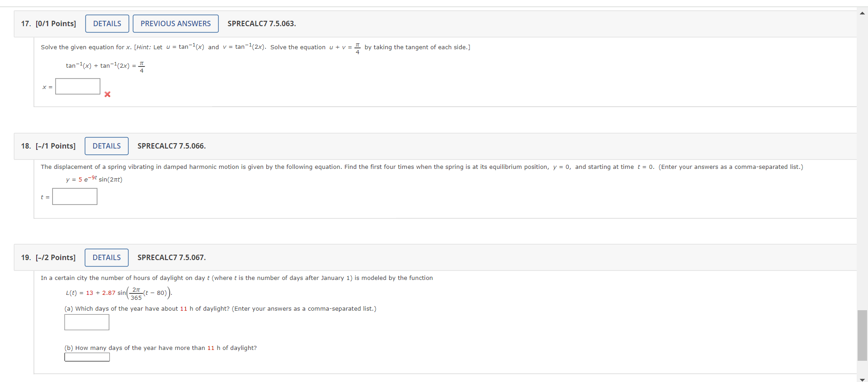Image resolution: width=868 pixels, height=382 pixels.
Task: Click the [0/1 Points] label on question 17
Action: pyautogui.click(x=56, y=23)
